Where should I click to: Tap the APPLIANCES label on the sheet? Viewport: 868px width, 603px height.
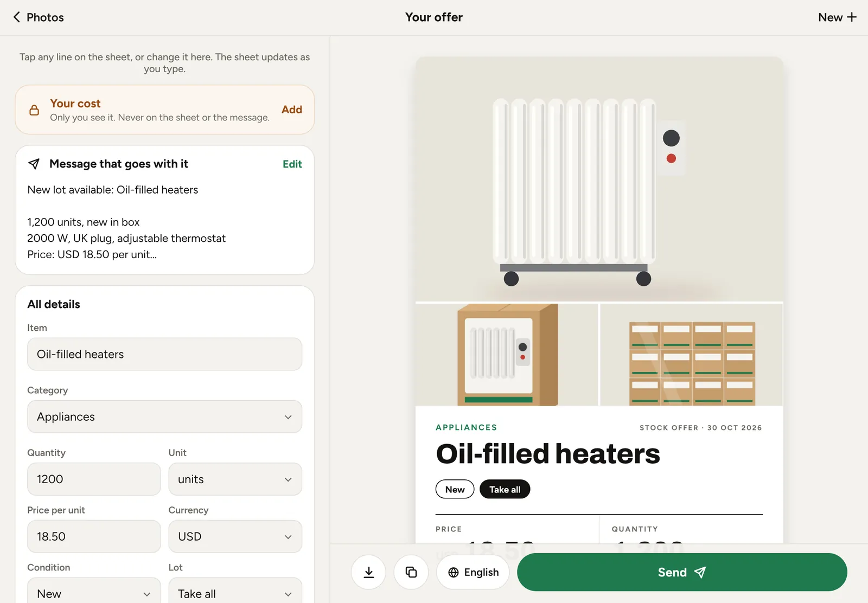click(467, 427)
